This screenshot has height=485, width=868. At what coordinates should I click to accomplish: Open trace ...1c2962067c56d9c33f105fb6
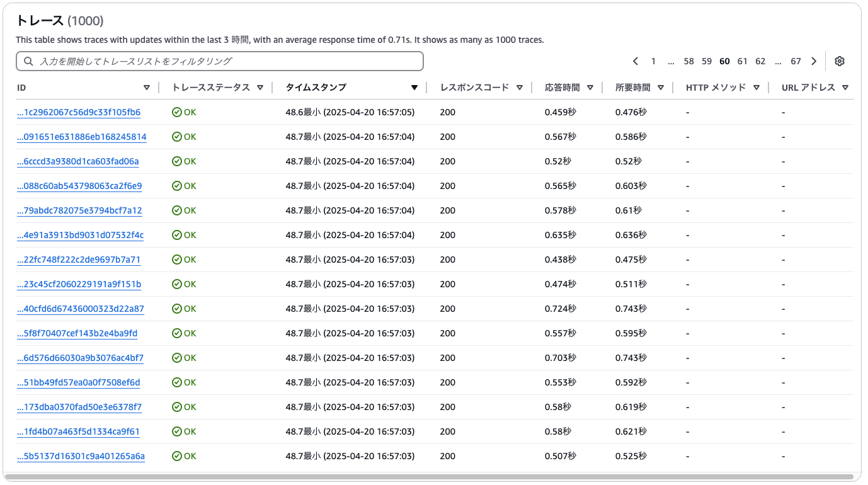pyautogui.click(x=79, y=112)
